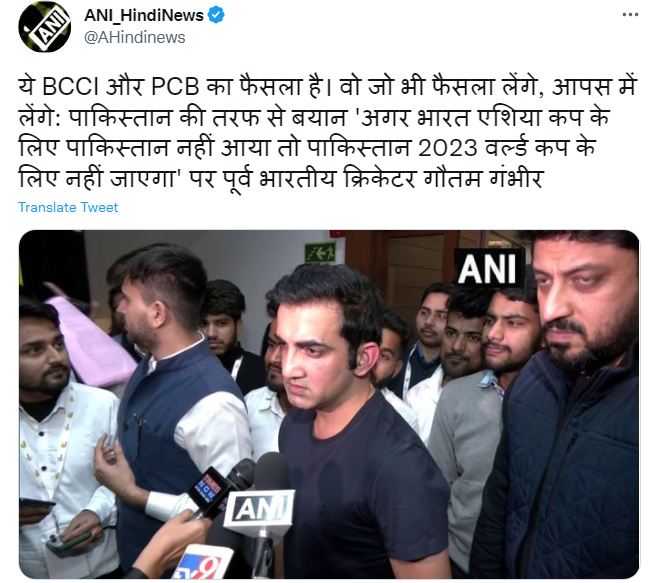The width and height of the screenshot is (650, 583).
Task: Click the ANI watermark on the photo
Action: pos(488,268)
